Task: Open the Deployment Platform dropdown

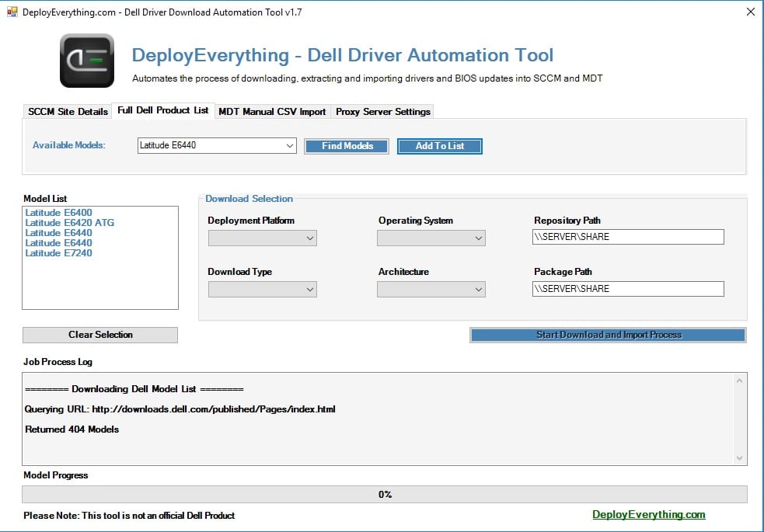Action: point(263,238)
